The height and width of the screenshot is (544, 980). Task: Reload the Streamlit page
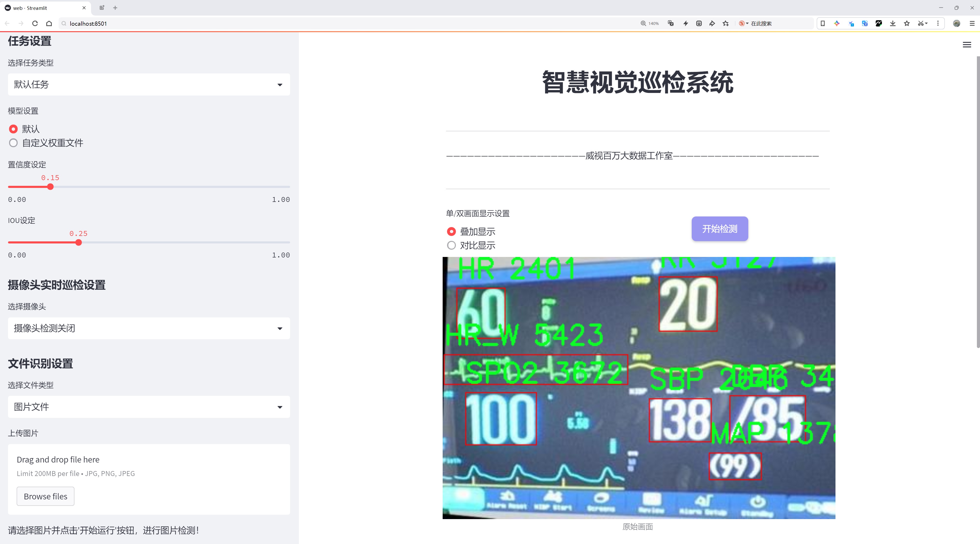[35, 24]
